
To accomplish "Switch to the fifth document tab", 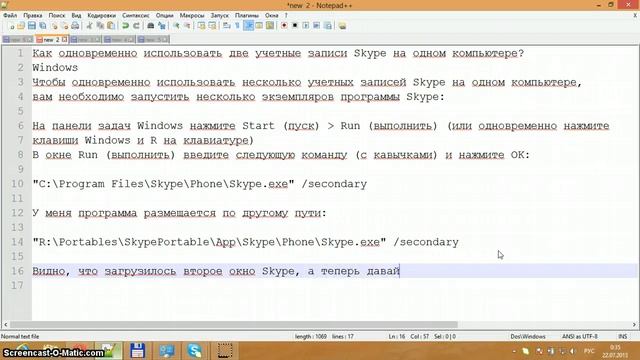I will click(153, 40).
